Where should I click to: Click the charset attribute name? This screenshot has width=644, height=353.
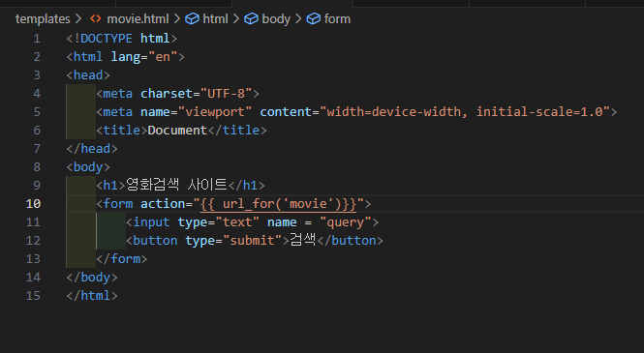pos(167,94)
